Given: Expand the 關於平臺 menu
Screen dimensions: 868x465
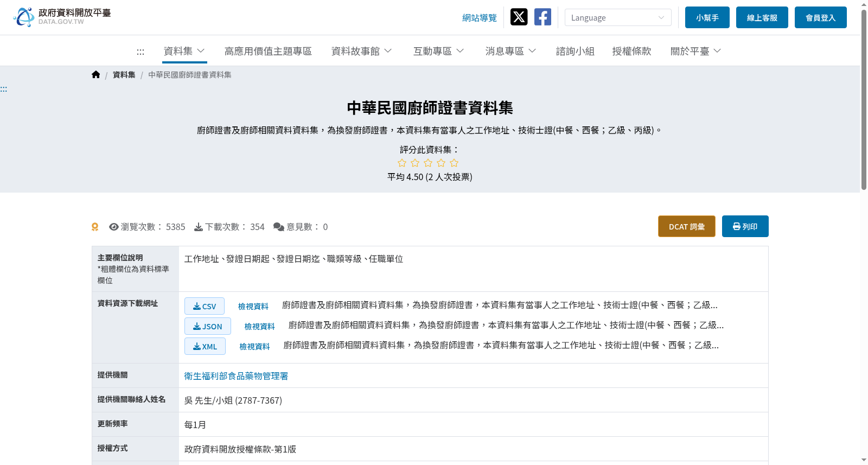Looking at the screenshot, I should click(x=696, y=51).
